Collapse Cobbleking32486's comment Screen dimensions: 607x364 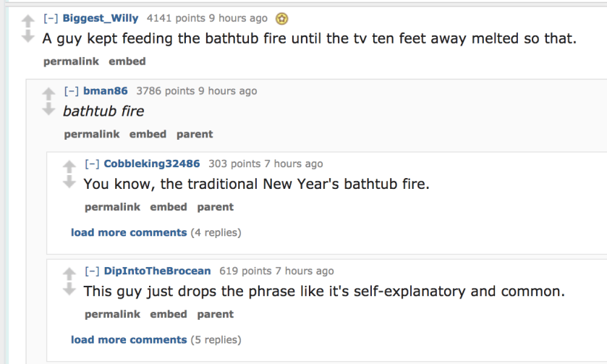click(x=92, y=164)
